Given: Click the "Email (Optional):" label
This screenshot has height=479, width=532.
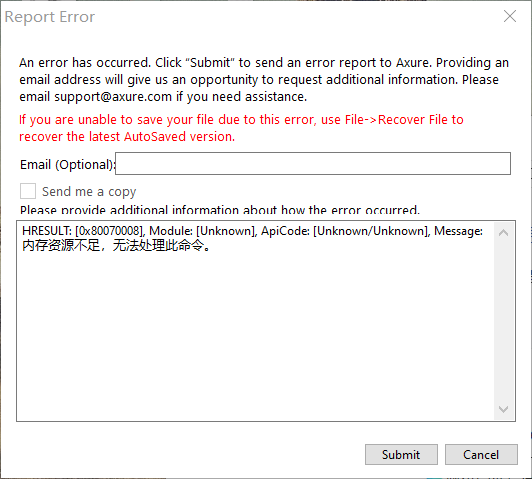Looking at the screenshot, I should click(67, 165).
